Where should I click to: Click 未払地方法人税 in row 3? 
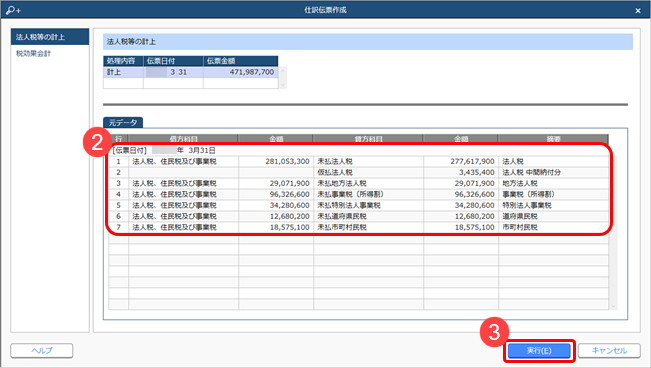(x=369, y=184)
